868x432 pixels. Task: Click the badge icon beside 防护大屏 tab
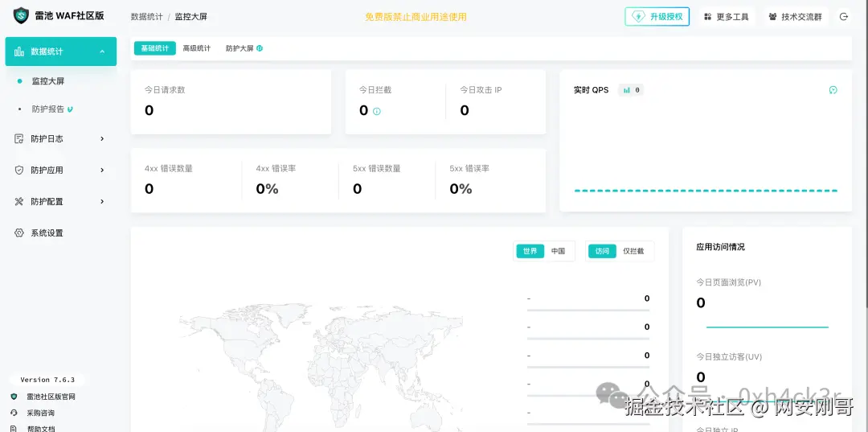pos(260,48)
